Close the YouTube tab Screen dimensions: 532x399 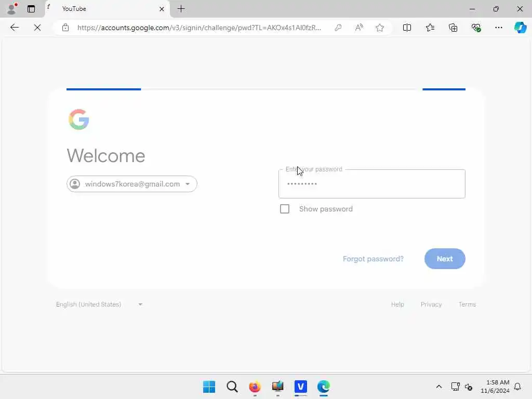coord(162,9)
